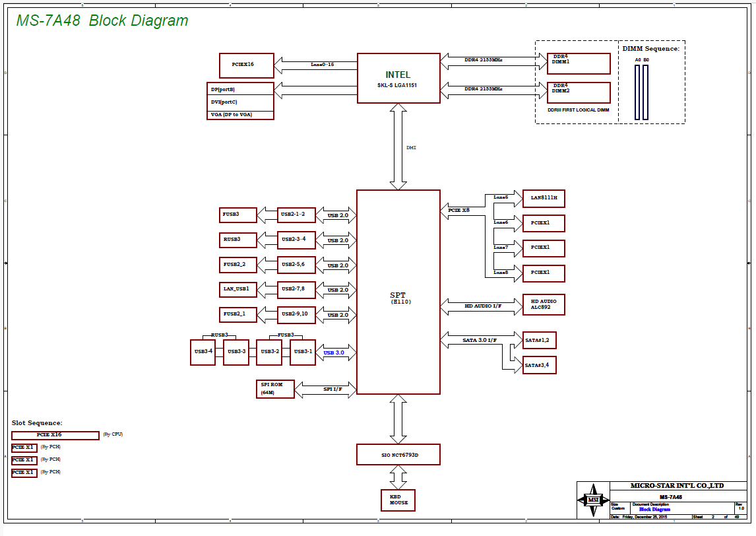
Task: Click MICRO-STAR INT'L CO.,LTD company name
Action: pyautogui.click(x=677, y=486)
